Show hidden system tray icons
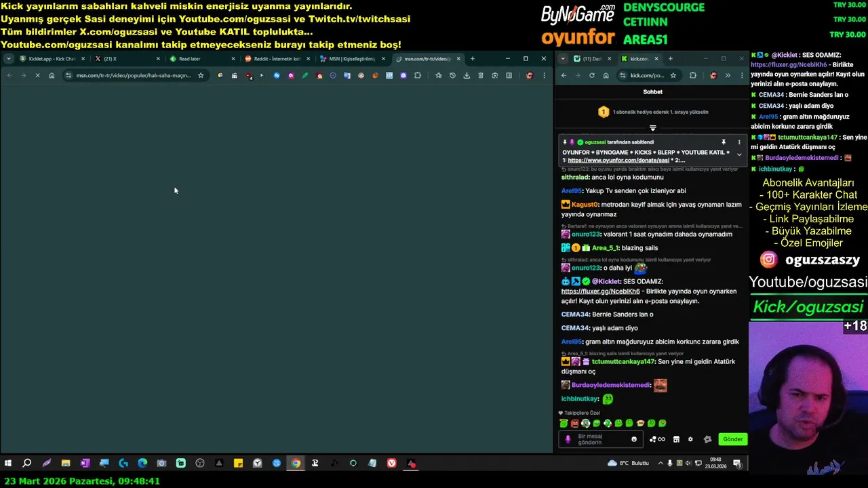 pos(661,464)
